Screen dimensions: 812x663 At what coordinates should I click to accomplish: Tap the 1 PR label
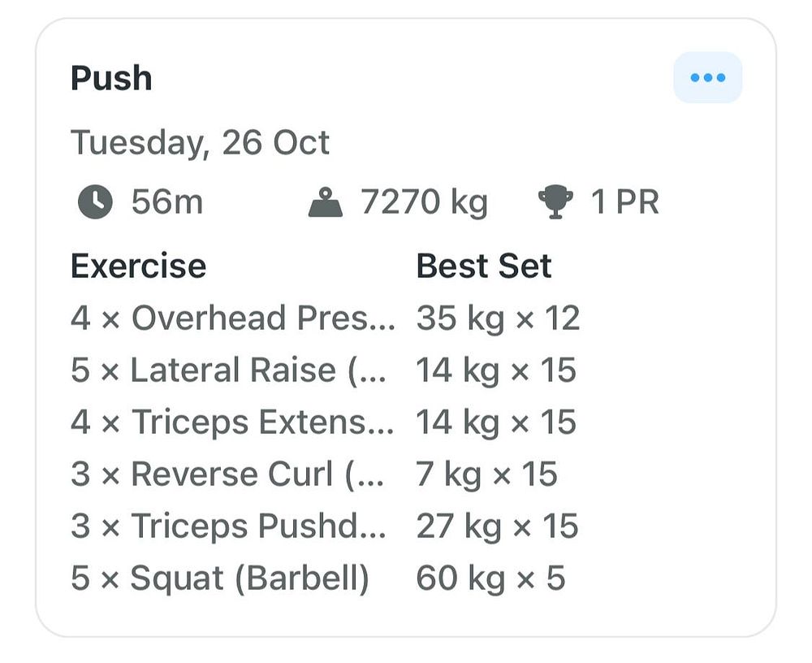click(x=625, y=201)
